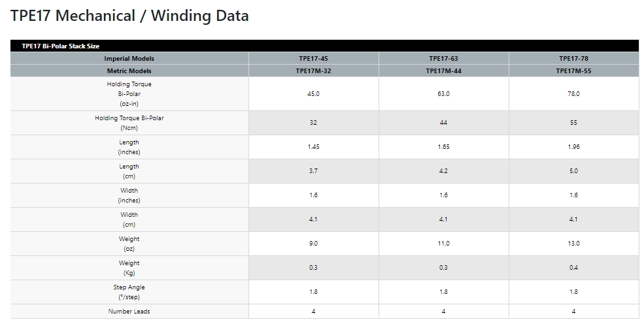Click the TPE17-78 imperial model header

574,58
